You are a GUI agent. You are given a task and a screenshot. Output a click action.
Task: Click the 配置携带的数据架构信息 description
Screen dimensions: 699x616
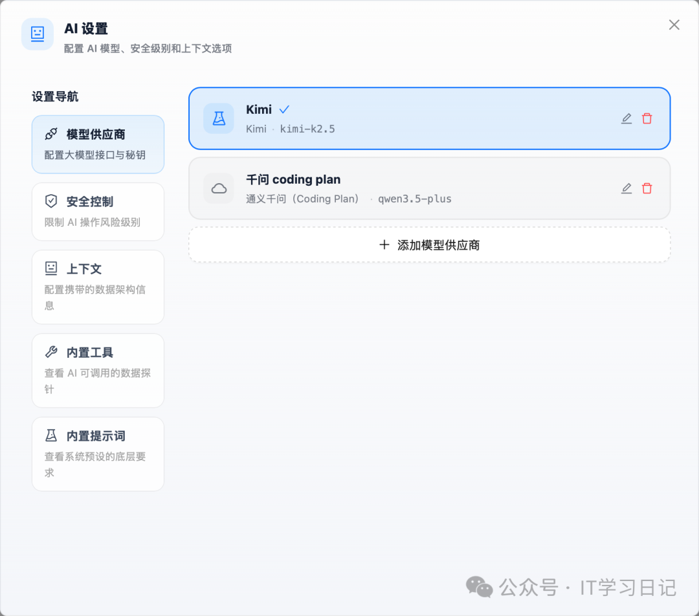(x=95, y=297)
